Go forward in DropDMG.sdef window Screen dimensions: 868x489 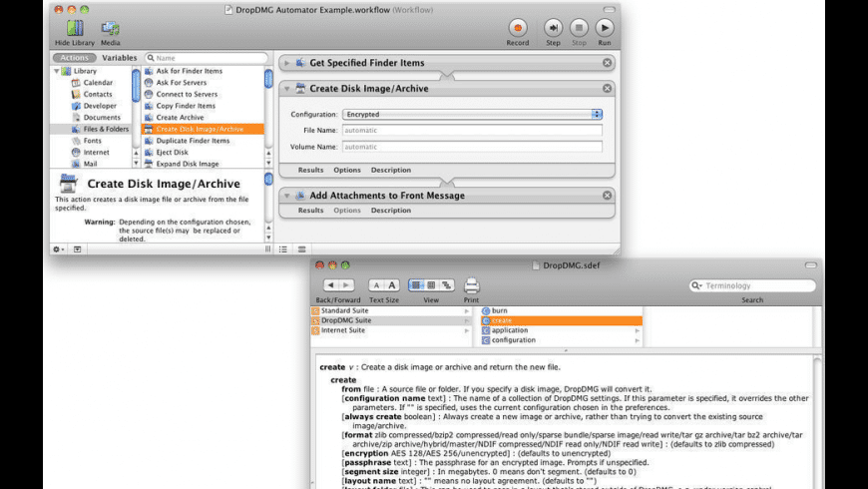(x=346, y=285)
